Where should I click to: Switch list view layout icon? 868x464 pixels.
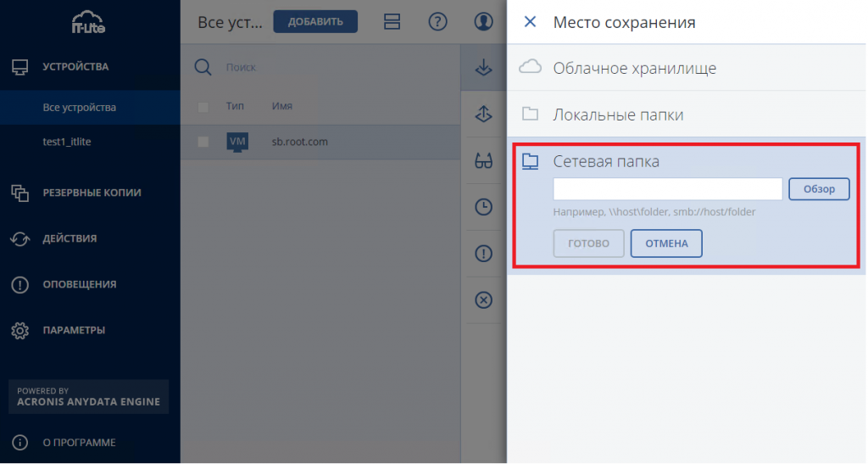pyautogui.click(x=392, y=21)
